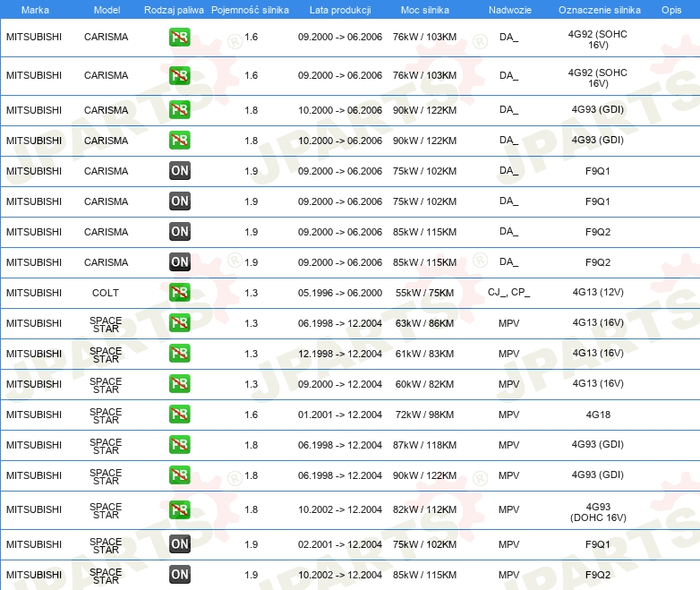Click the Rodzaj paliwa column header
Viewport: 700px width, 590px height.
(174, 9)
